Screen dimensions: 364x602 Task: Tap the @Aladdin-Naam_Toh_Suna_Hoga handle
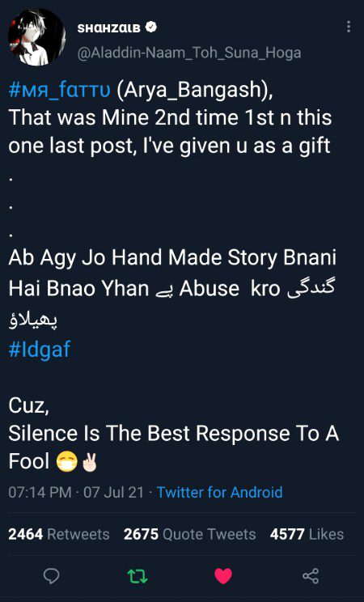[x=189, y=53]
